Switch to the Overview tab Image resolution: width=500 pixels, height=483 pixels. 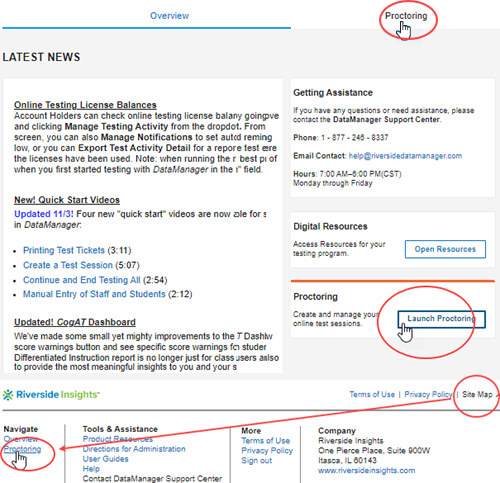pyautogui.click(x=169, y=16)
